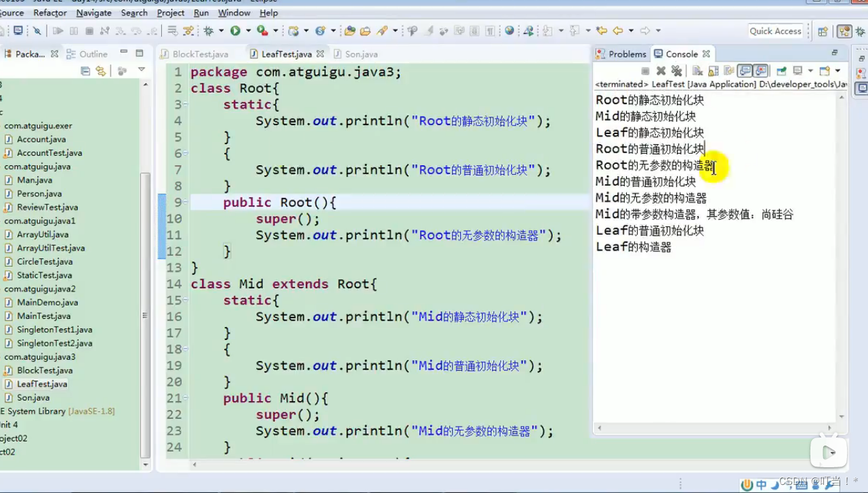This screenshot has width=868, height=493.
Task: Click the Pin Console icon
Action: [781, 70]
